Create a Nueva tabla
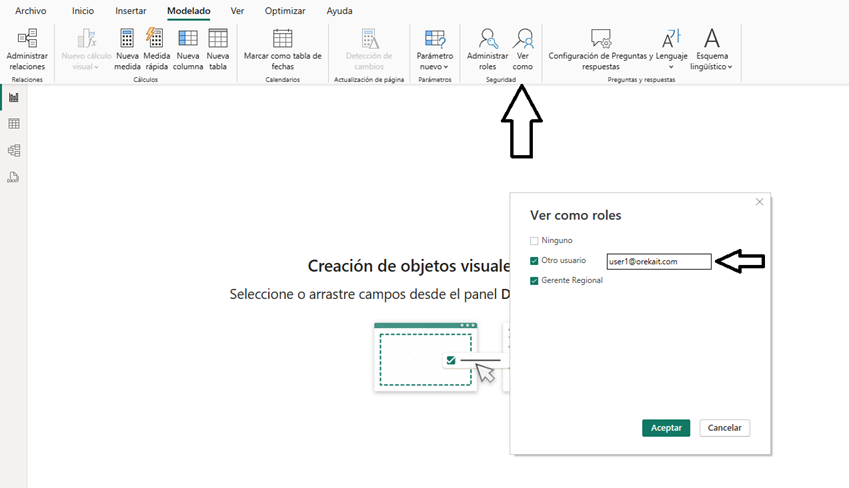This screenshot has width=849, height=488. pos(218,39)
